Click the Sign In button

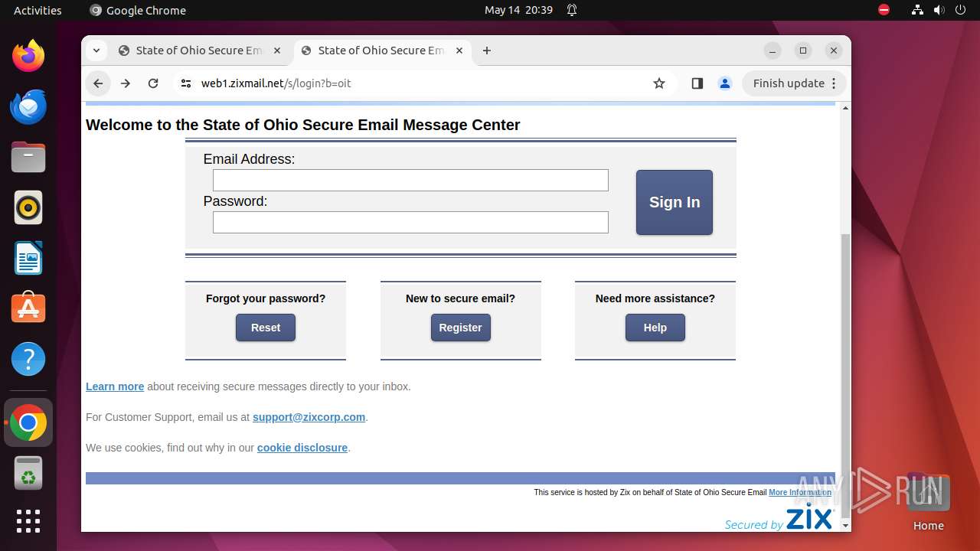(675, 202)
